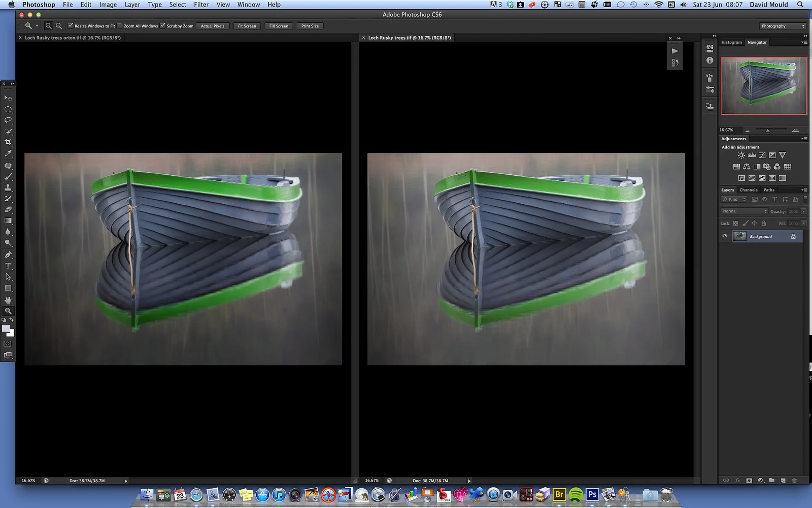The height and width of the screenshot is (508, 812).
Task: Add a Color Balance adjustment
Action: pos(747,167)
